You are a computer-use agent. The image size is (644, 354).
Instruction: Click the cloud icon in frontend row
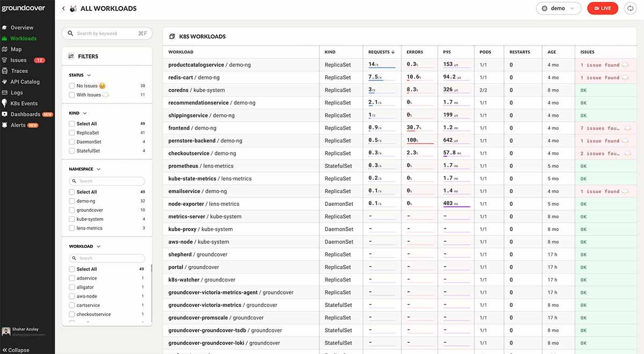(x=627, y=128)
